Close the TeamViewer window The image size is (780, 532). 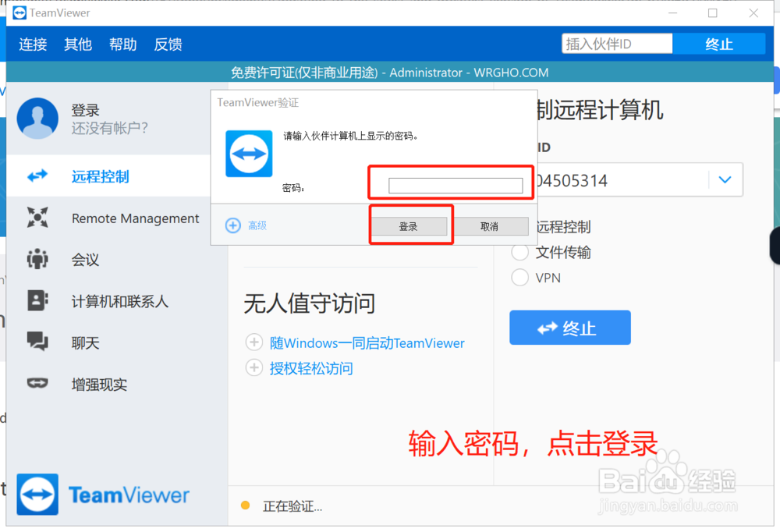(753, 13)
